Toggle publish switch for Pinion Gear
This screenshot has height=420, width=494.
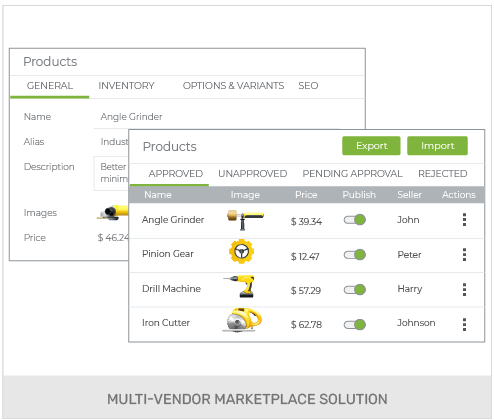[355, 255]
